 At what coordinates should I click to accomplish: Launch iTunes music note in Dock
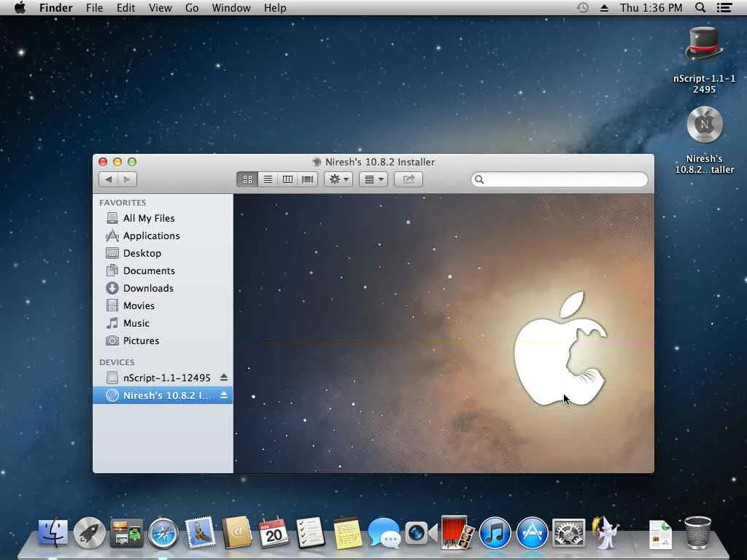pyautogui.click(x=495, y=533)
